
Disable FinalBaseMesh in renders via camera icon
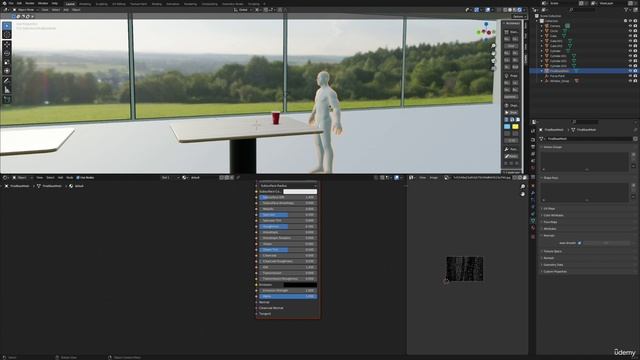tap(635, 71)
